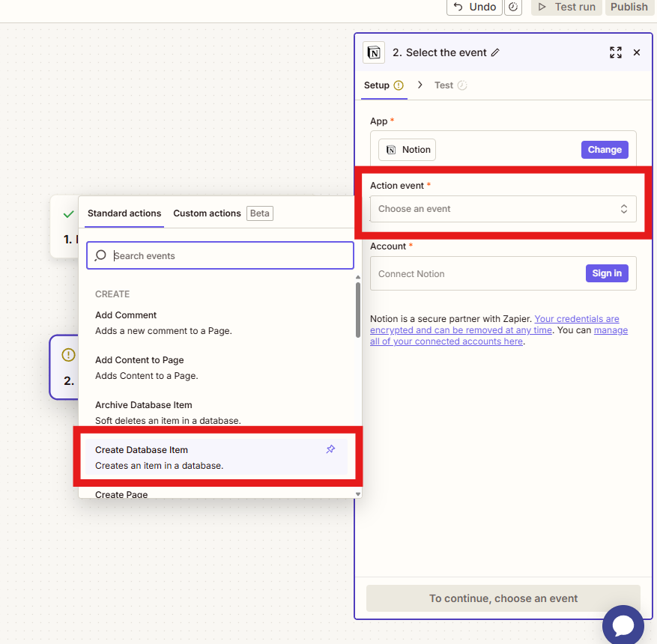
Task: Click the Notion app chip
Action: (x=408, y=150)
